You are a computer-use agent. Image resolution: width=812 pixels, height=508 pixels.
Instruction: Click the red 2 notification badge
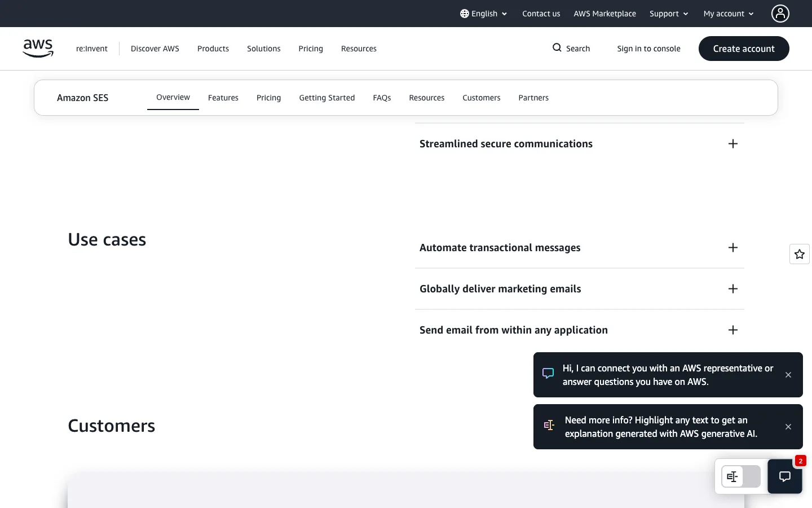(x=800, y=461)
